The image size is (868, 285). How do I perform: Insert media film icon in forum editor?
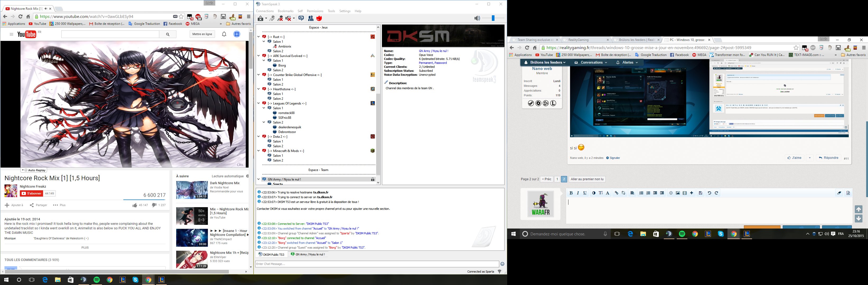pyautogui.click(x=685, y=193)
